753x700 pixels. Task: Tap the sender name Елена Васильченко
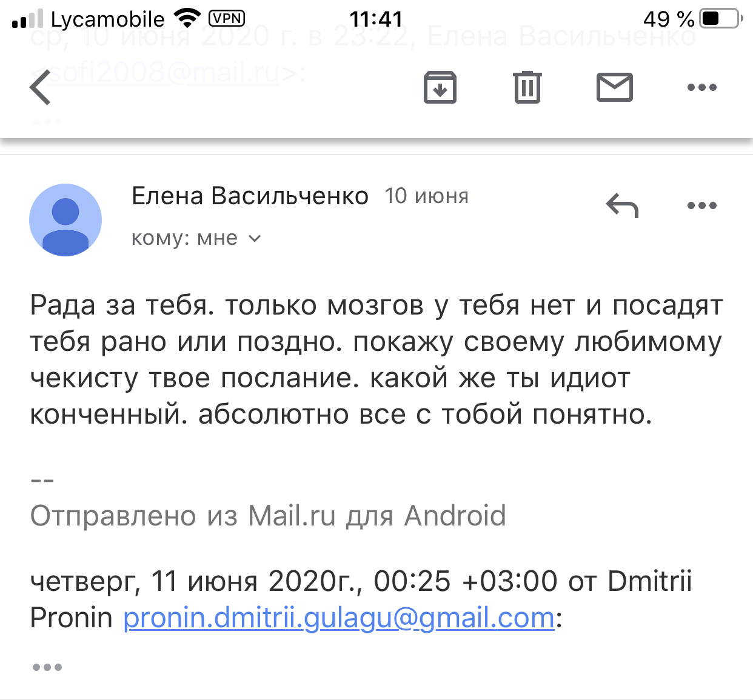coord(250,196)
